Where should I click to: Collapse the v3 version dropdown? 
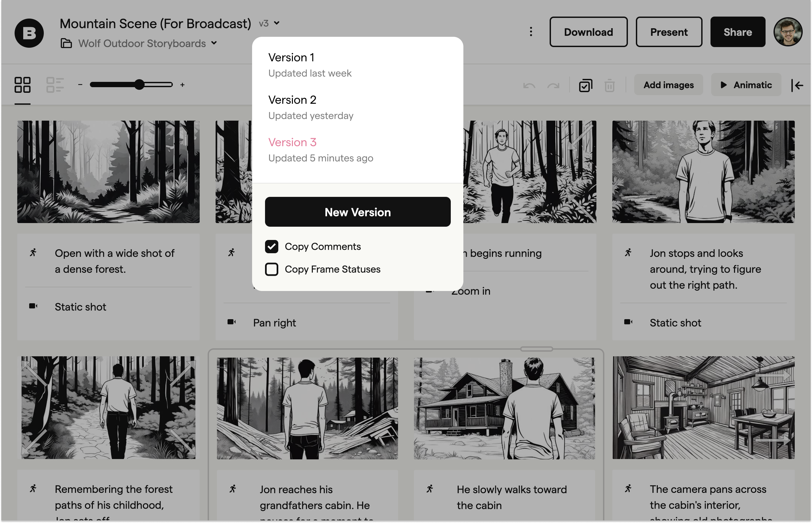[x=269, y=24]
